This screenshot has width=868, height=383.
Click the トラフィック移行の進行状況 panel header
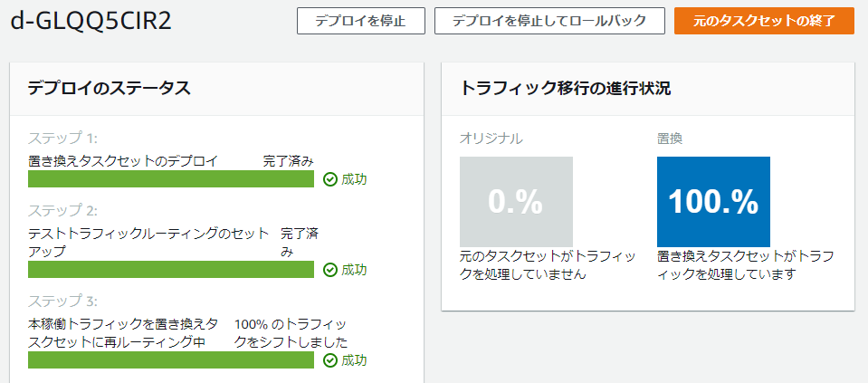tap(566, 89)
